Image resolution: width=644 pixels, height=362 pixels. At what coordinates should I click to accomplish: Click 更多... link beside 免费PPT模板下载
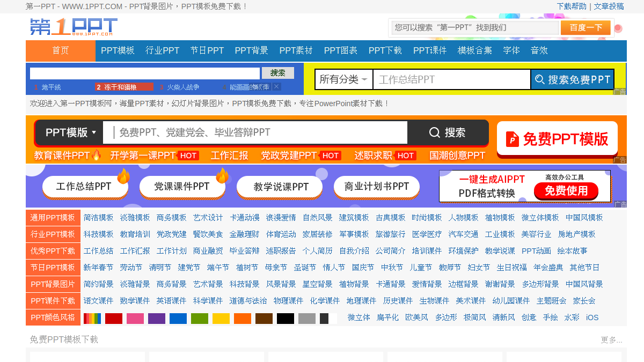[x=611, y=340]
